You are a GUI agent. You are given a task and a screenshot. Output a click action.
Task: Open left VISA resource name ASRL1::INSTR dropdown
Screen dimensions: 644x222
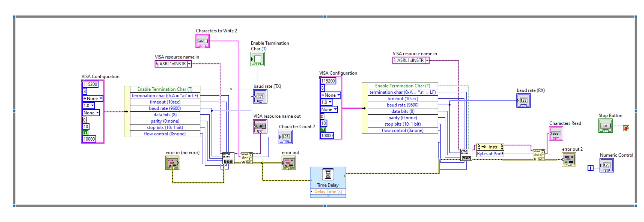[189, 64]
